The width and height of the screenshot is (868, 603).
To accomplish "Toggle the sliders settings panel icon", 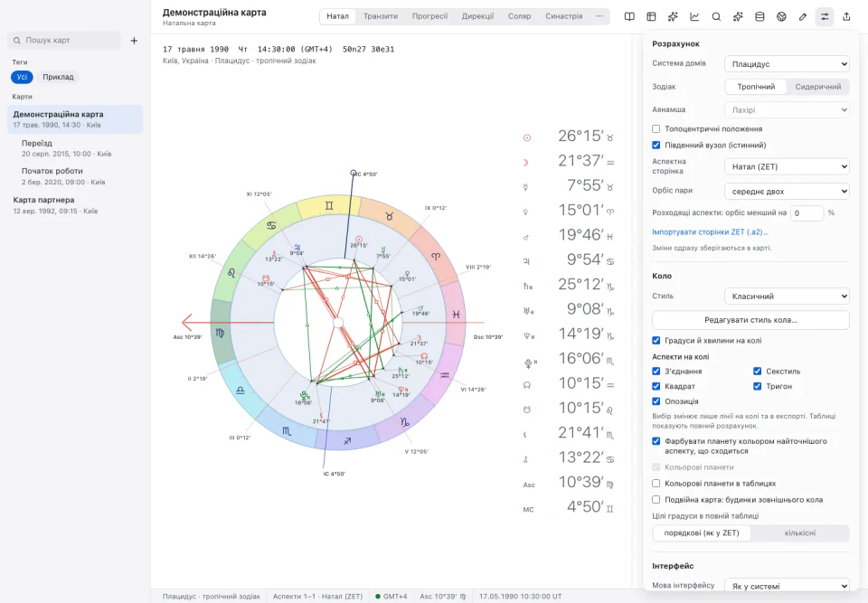I will (825, 16).
